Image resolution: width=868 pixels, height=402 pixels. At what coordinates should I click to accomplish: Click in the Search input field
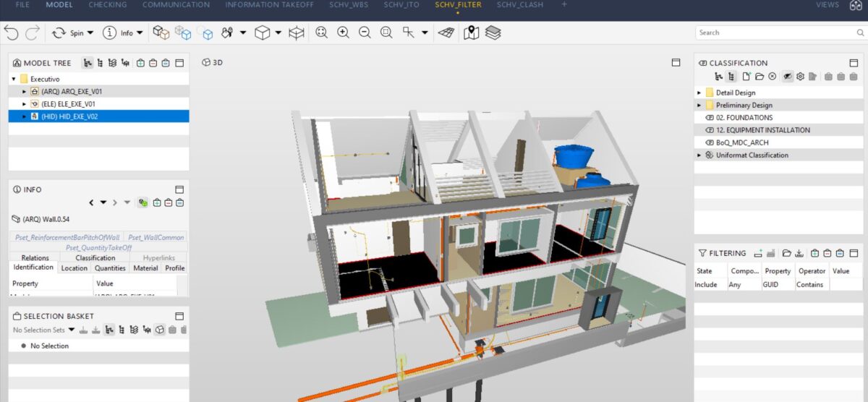pos(774,33)
